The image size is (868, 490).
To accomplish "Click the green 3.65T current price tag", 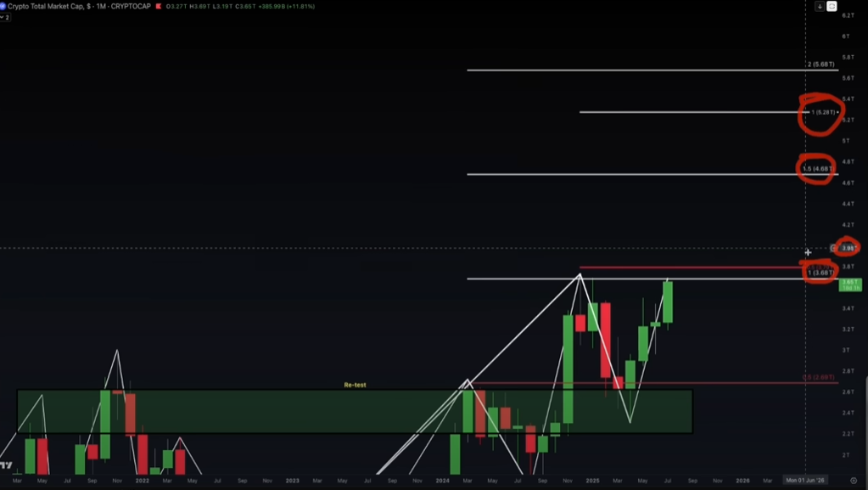I will coord(850,284).
